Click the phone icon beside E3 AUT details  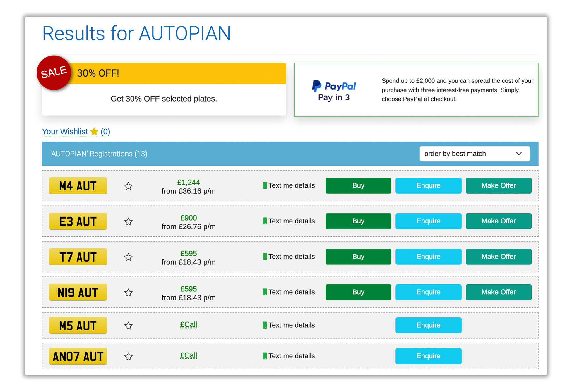(264, 221)
